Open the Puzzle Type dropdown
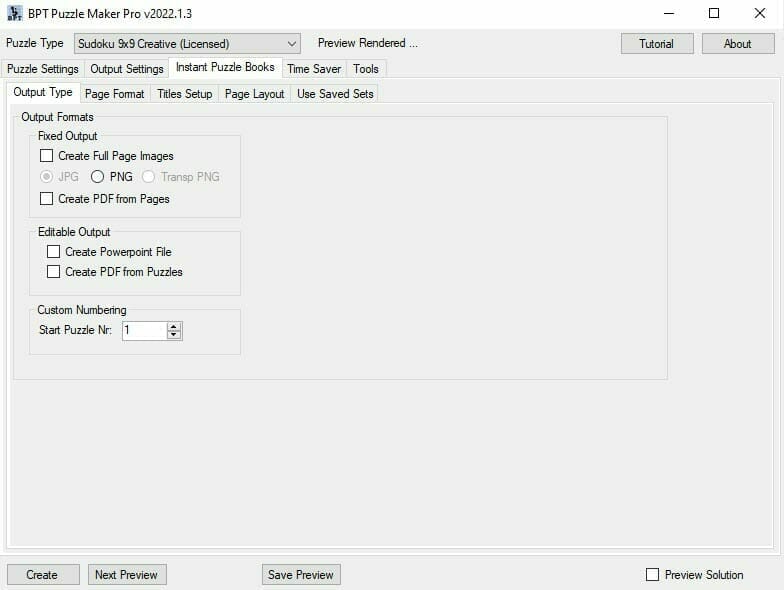 point(187,44)
